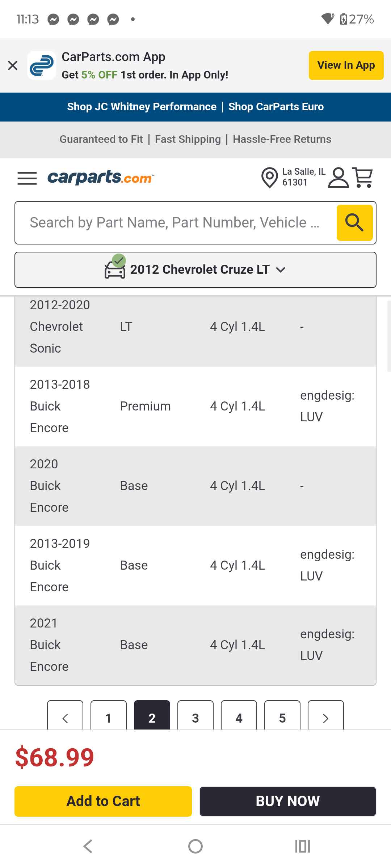Tap the location pin icon
The width and height of the screenshot is (391, 868).
coord(269,178)
